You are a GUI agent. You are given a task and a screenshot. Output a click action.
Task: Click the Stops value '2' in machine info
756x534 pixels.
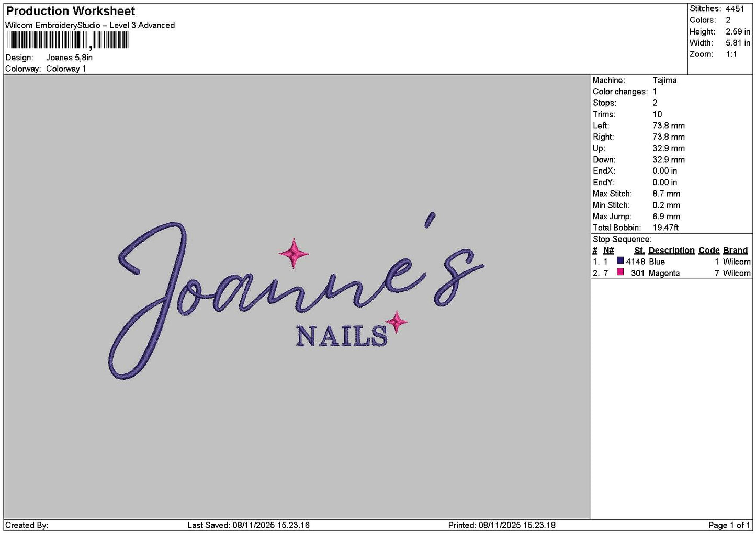point(655,103)
